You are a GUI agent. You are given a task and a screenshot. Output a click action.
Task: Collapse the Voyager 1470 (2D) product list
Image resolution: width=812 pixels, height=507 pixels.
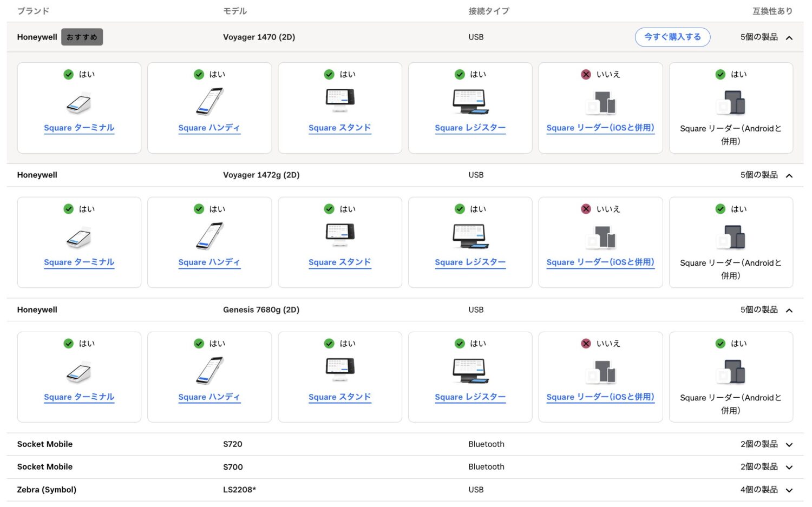coord(789,38)
